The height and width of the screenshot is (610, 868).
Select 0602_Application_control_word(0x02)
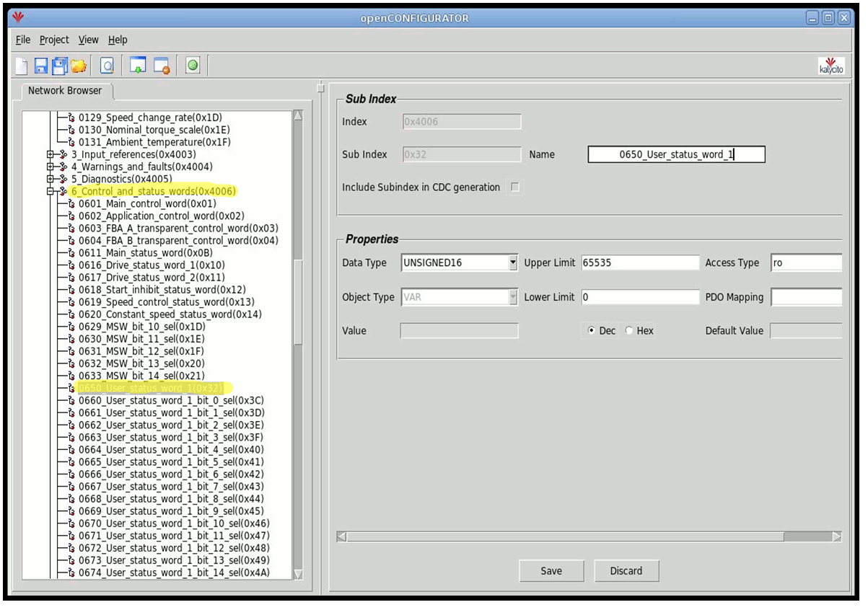tap(162, 216)
